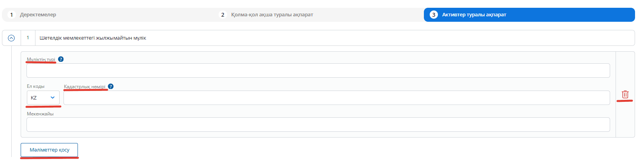Click section number 1 beside header
The image size is (644, 164).
(x=28, y=38)
